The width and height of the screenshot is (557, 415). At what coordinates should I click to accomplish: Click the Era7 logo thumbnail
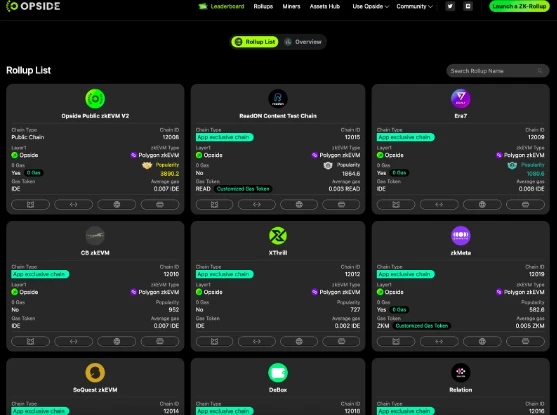461,98
